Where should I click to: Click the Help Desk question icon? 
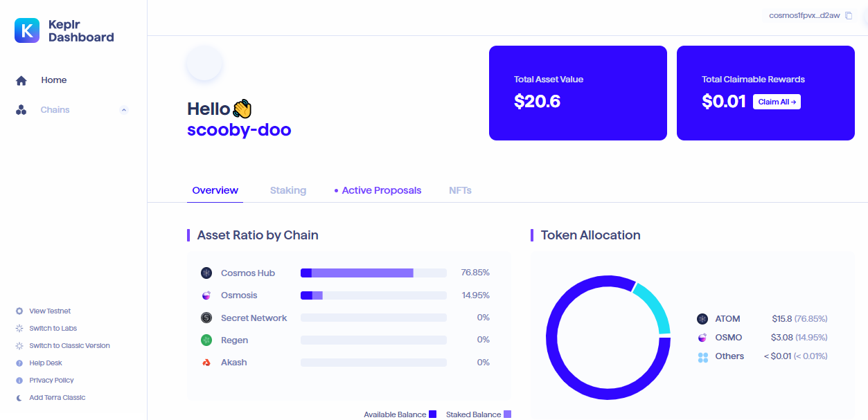pyautogui.click(x=19, y=363)
